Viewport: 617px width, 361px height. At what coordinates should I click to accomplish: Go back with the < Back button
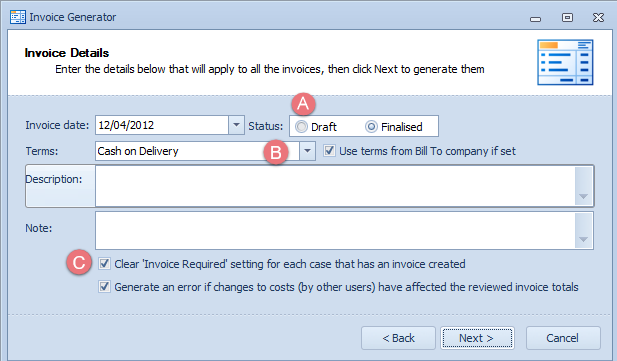click(398, 338)
